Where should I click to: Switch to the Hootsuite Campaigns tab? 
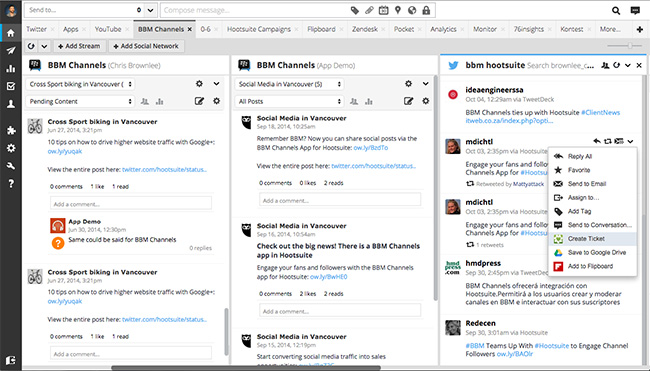[259, 29]
